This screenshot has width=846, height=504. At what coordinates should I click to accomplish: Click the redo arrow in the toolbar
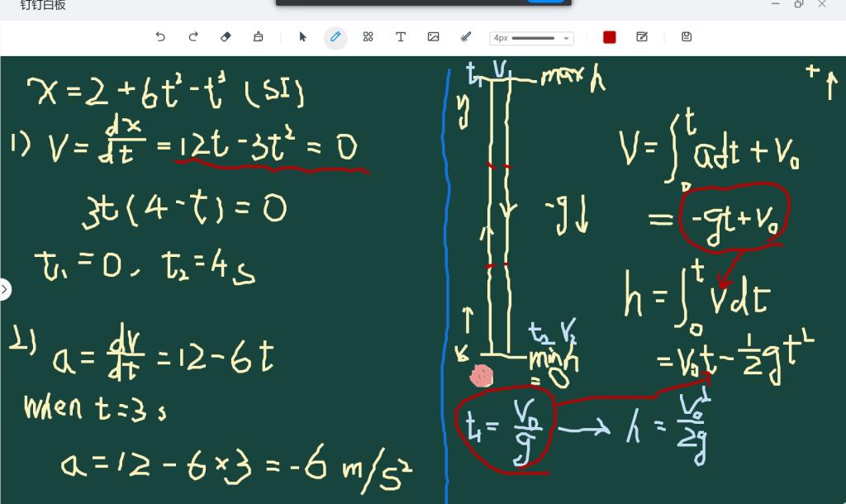coord(193,37)
